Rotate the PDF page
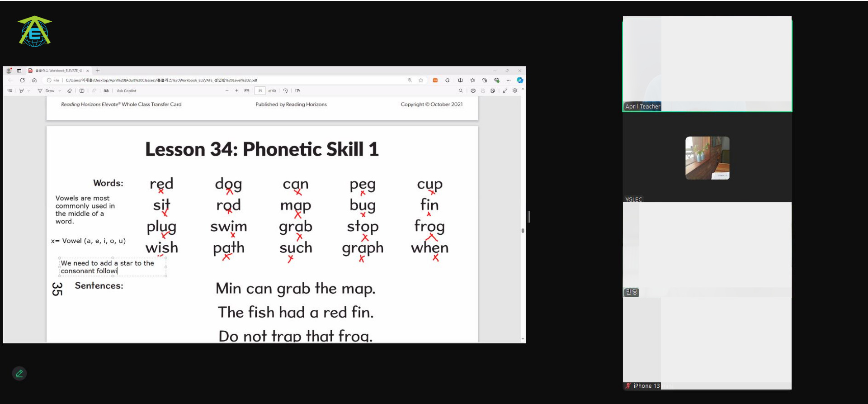The height and width of the screenshot is (404, 868). [x=285, y=90]
